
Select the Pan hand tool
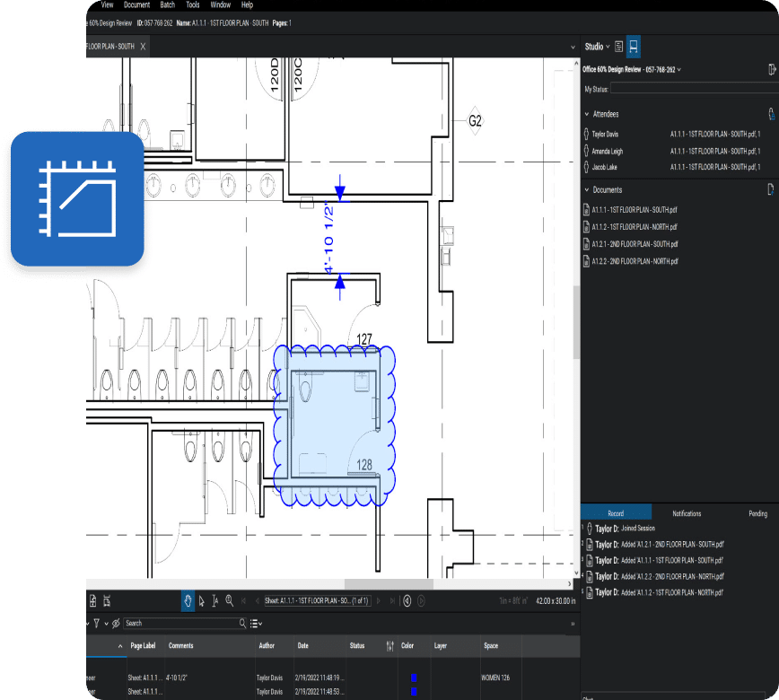point(188,601)
